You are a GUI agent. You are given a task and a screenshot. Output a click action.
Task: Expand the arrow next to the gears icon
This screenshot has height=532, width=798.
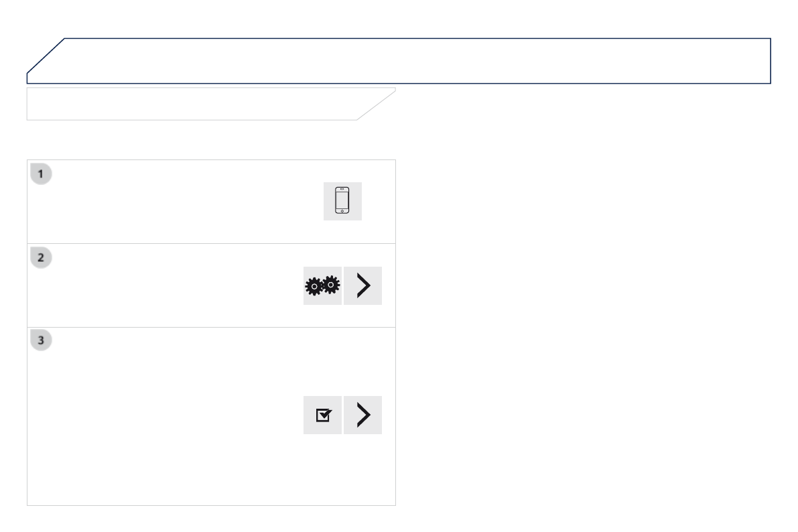363,285
